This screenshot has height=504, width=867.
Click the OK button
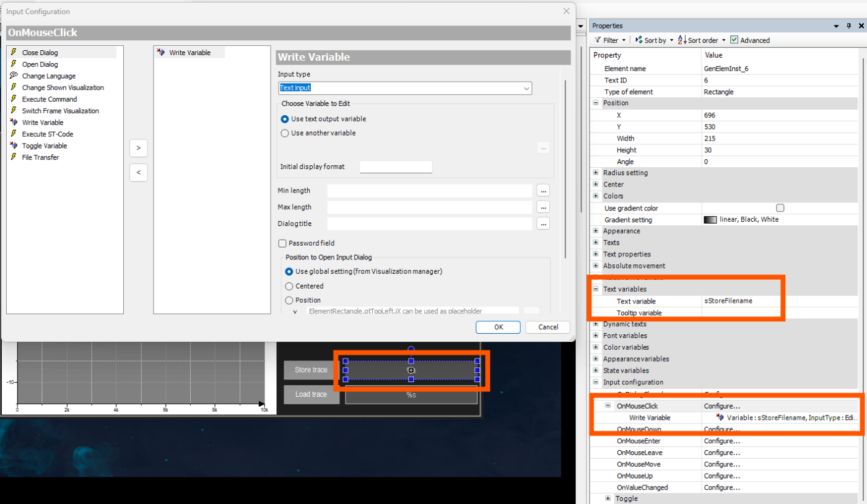point(498,327)
